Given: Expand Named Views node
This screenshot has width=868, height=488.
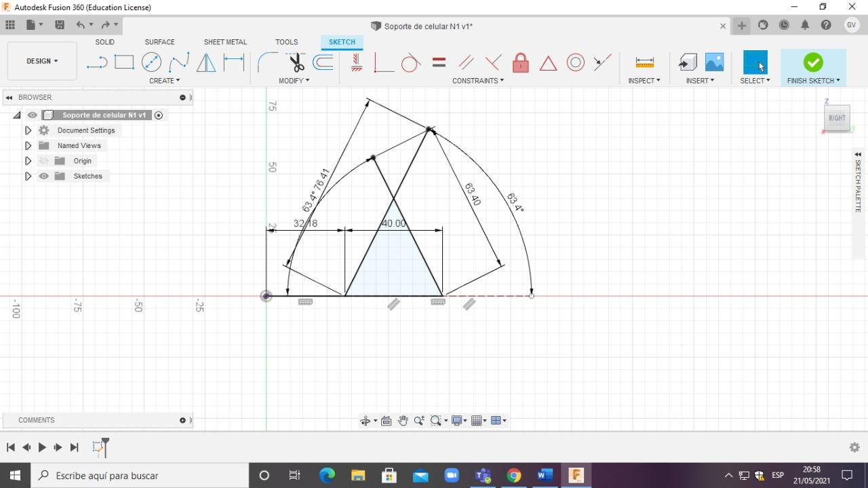Looking at the screenshot, I should (28, 146).
